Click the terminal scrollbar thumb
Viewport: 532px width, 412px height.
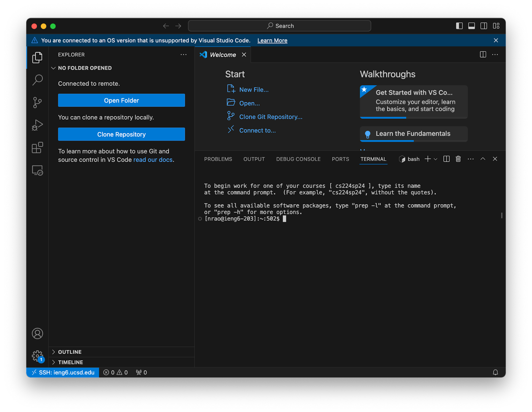tap(501, 215)
